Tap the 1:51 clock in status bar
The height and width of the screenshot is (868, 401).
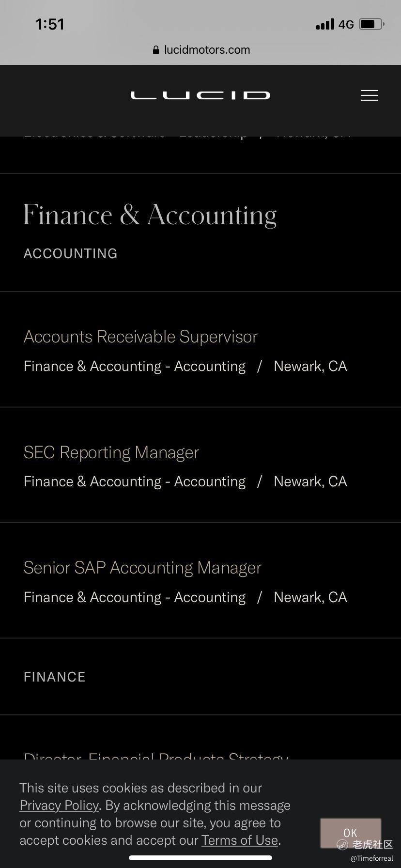[x=50, y=24]
